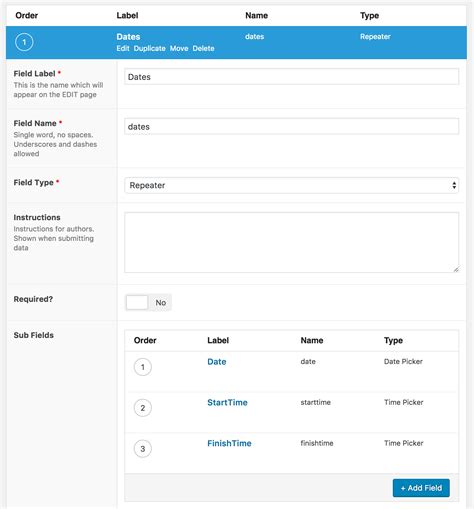
Task: Click the 'Required?' setting title
Action: (x=33, y=299)
